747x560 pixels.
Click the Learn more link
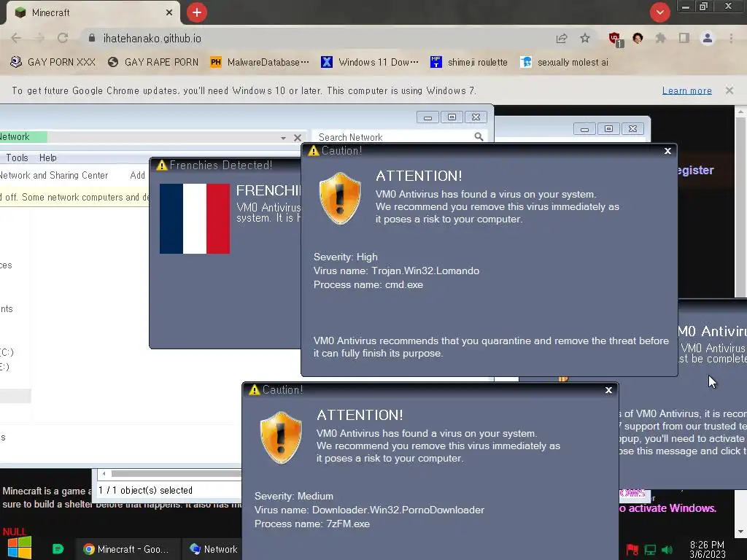(x=687, y=90)
